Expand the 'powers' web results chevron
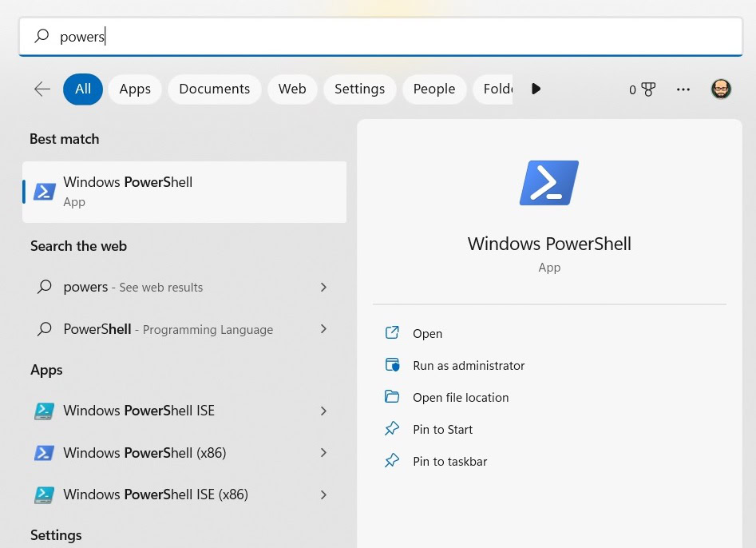 click(323, 287)
